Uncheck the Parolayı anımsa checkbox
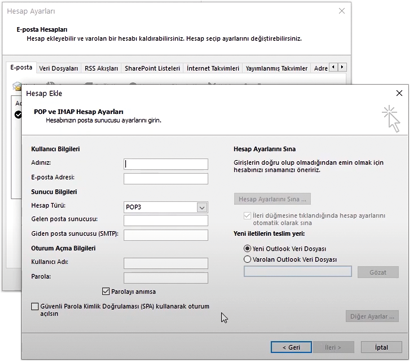Viewport: 410px width, 361px height. coord(106,291)
